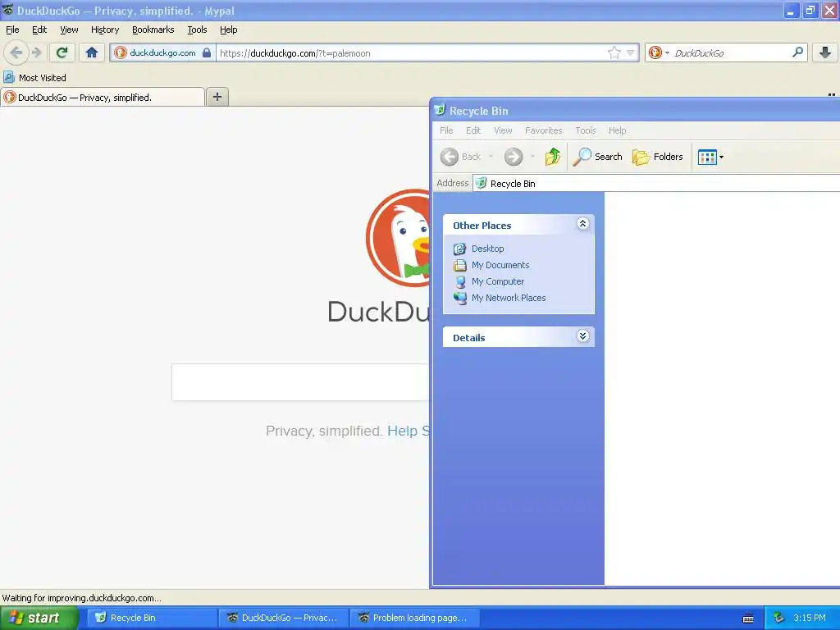Open the Windows Start menu
The width and height of the screenshot is (840, 630).
tap(39, 618)
